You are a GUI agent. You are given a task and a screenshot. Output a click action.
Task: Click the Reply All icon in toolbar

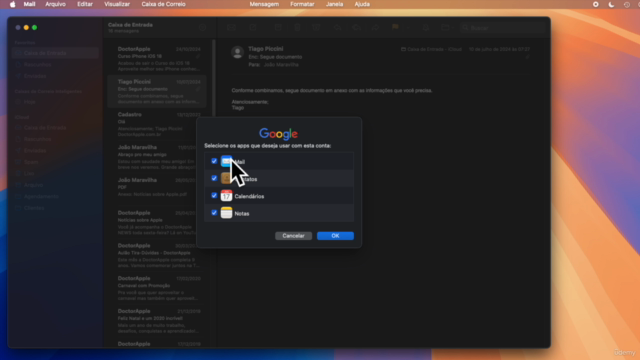click(x=356, y=28)
